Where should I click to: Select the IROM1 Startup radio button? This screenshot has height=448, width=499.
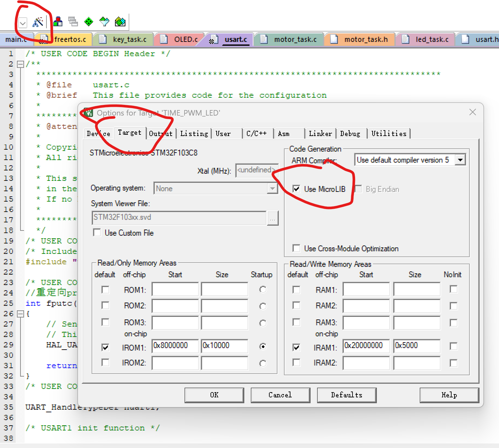[263, 346]
